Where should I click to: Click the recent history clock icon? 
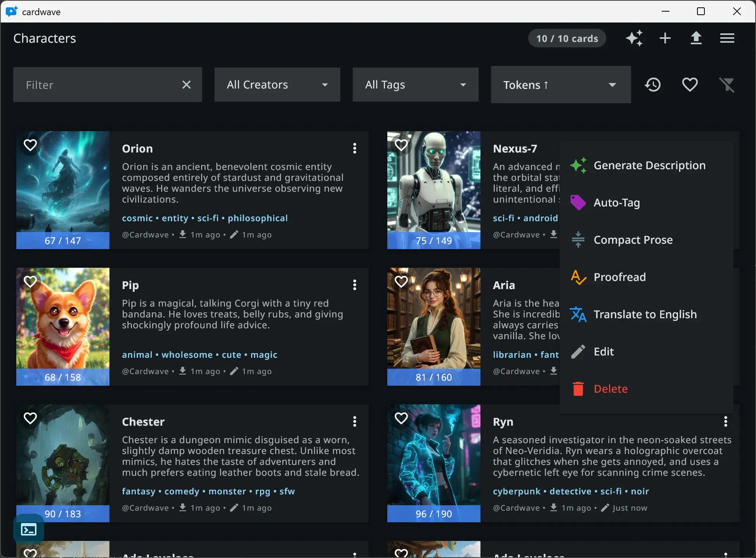click(x=652, y=85)
